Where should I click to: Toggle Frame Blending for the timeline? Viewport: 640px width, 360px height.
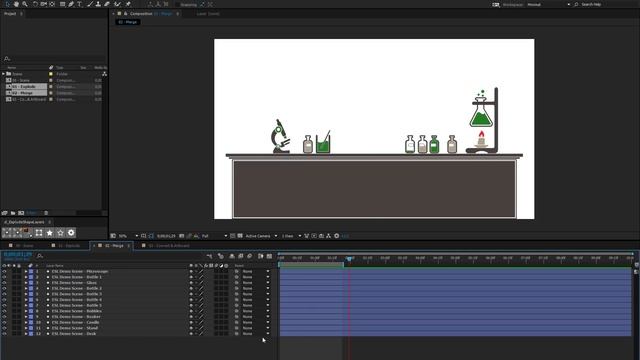[x=241, y=256]
